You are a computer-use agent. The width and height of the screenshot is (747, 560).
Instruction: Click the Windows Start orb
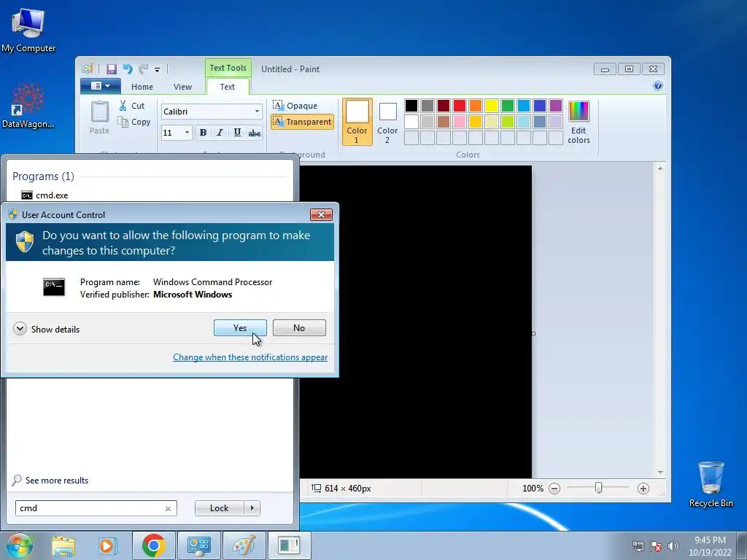[19, 545]
